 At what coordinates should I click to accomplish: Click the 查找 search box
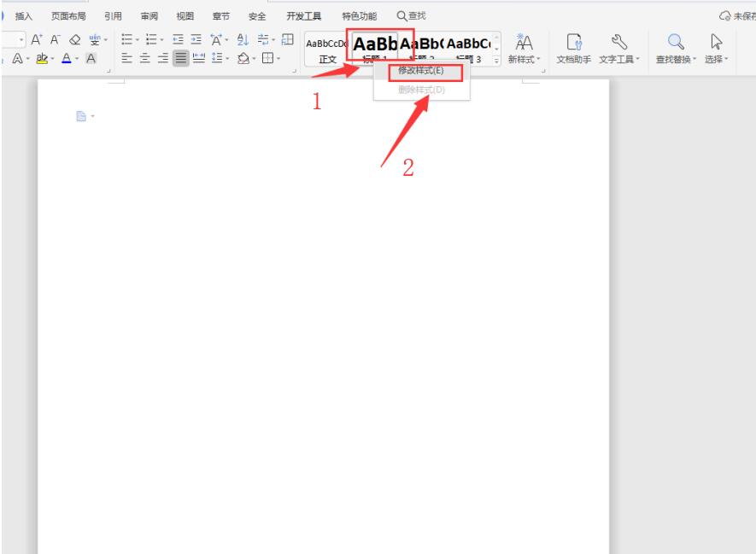click(x=413, y=16)
